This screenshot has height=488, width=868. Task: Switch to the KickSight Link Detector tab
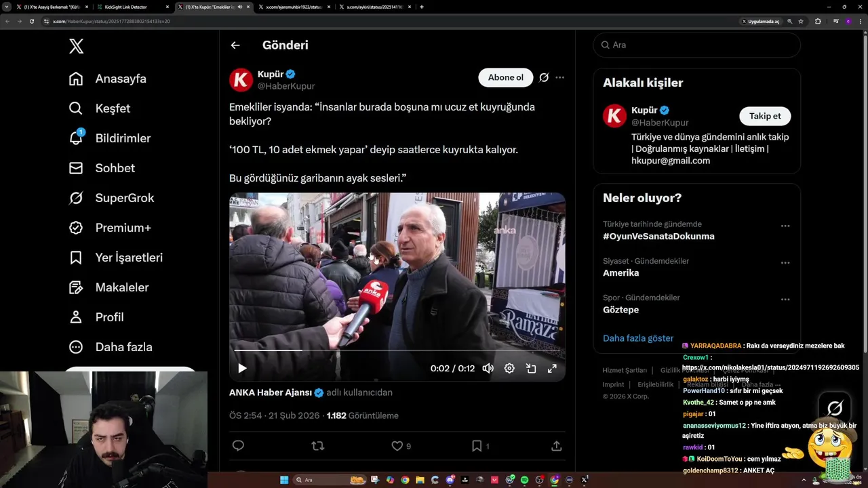click(133, 7)
